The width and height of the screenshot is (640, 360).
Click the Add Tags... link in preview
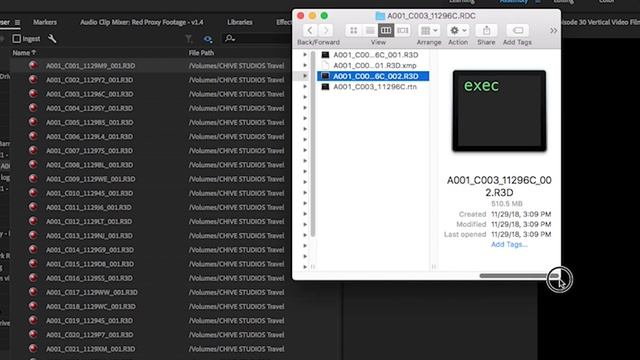pyautogui.click(x=509, y=244)
